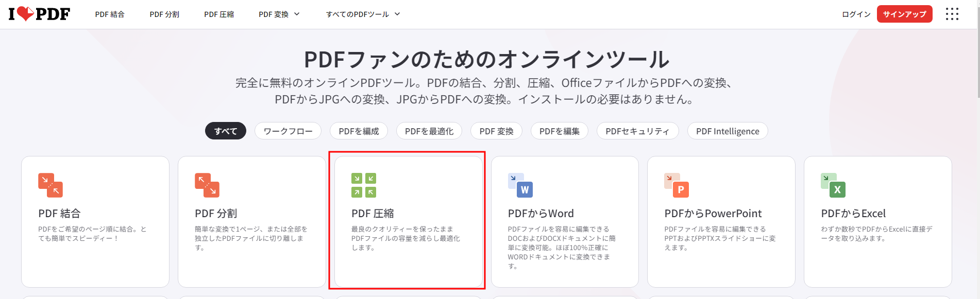Click text 最良のクオリティーを保ったまま
The height and width of the screenshot is (299, 980).
pos(402,229)
